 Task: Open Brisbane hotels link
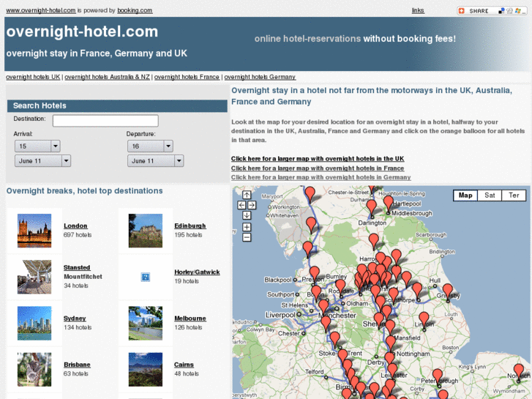(x=77, y=365)
